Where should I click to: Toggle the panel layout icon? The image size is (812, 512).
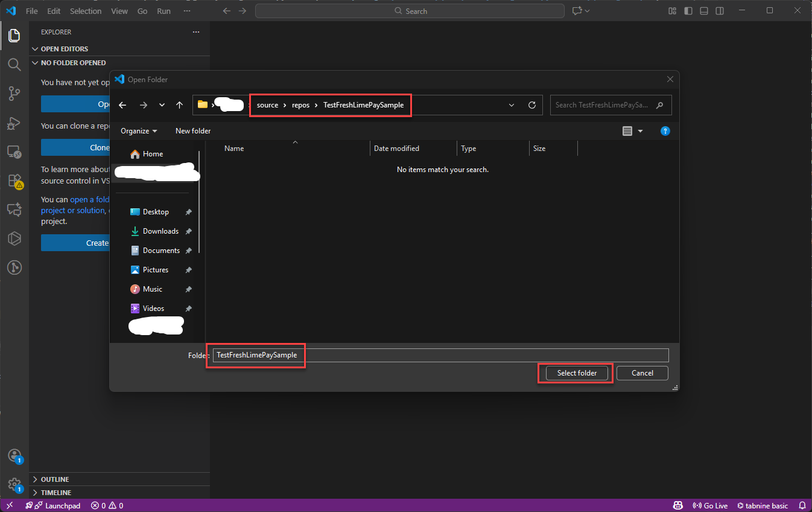pos(704,11)
